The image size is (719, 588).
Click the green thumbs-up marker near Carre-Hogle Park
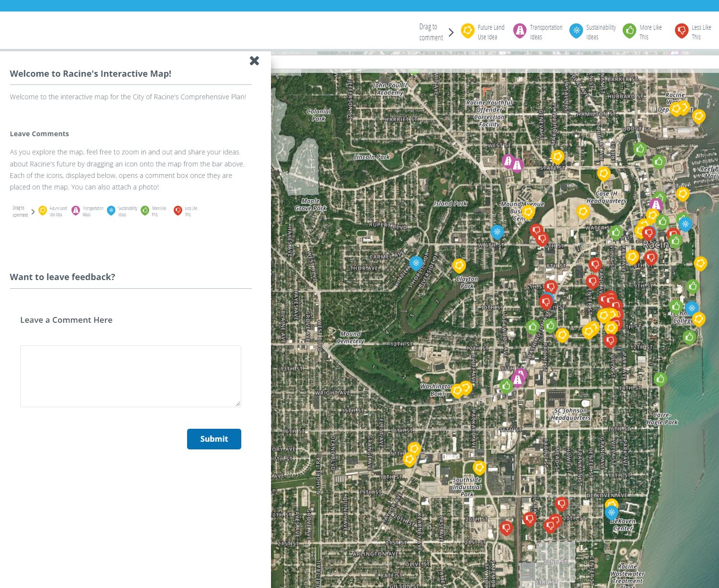coord(660,379)
